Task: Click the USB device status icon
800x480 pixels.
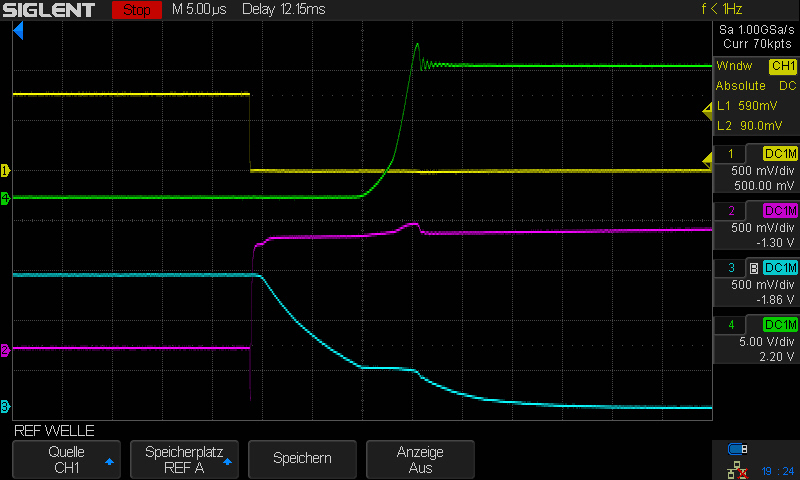Action: 737,449
